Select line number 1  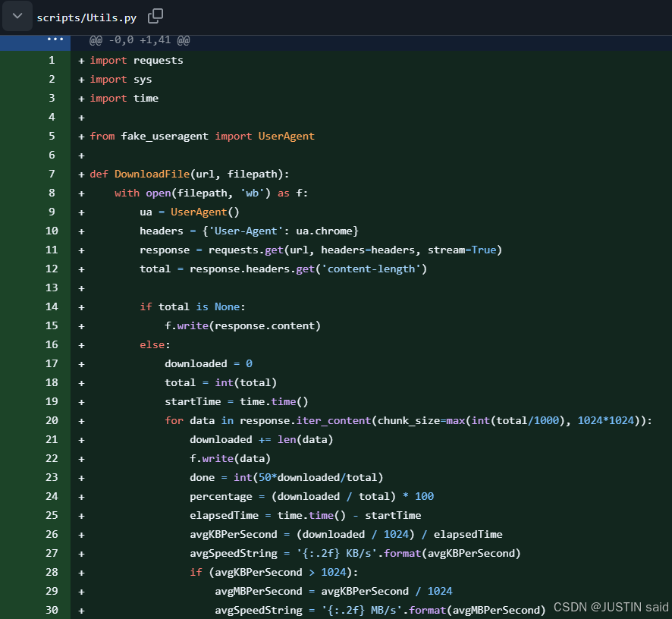click(52, 60)
